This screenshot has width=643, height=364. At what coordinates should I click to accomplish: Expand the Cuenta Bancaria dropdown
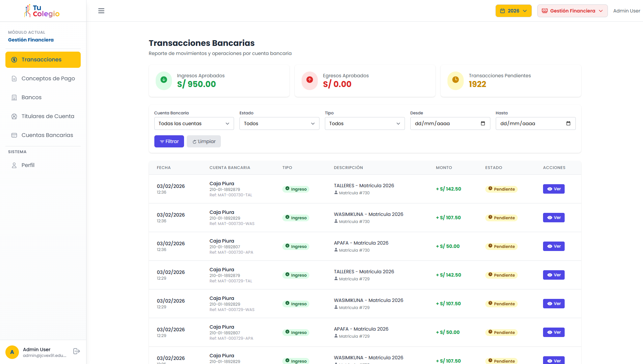click(194, 123)
